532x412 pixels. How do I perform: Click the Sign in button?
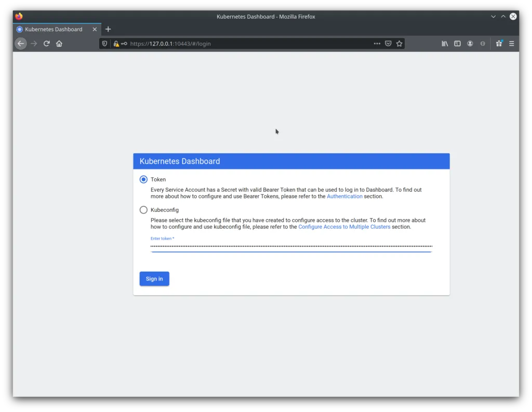point(154,279)
